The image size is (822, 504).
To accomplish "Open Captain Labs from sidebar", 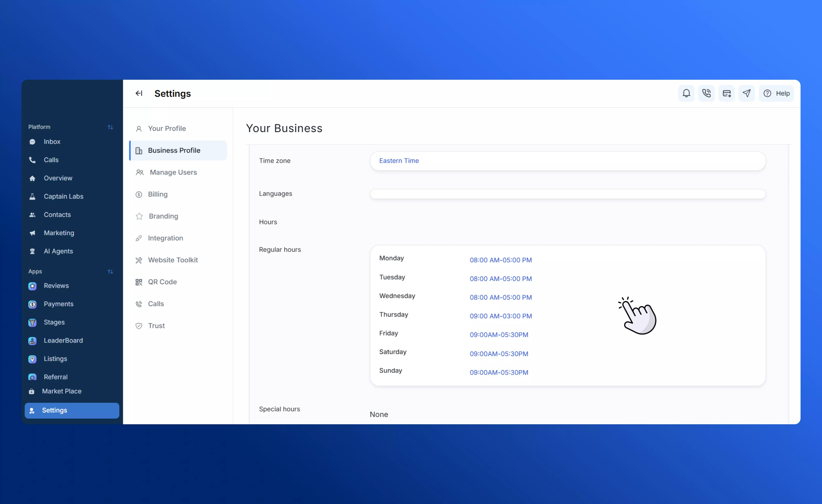I will click(63, 196).
